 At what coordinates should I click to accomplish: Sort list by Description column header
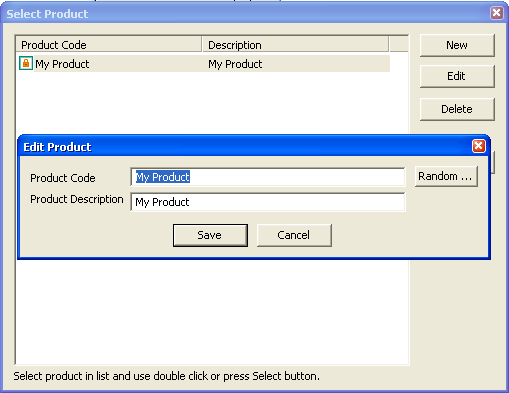click(295, 45)
